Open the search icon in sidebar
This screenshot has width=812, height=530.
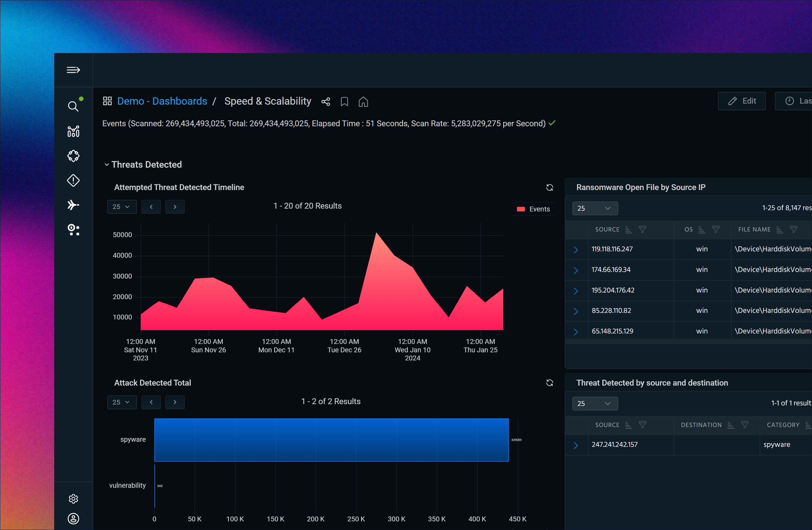pyautogui.click(x=73, y=107)
